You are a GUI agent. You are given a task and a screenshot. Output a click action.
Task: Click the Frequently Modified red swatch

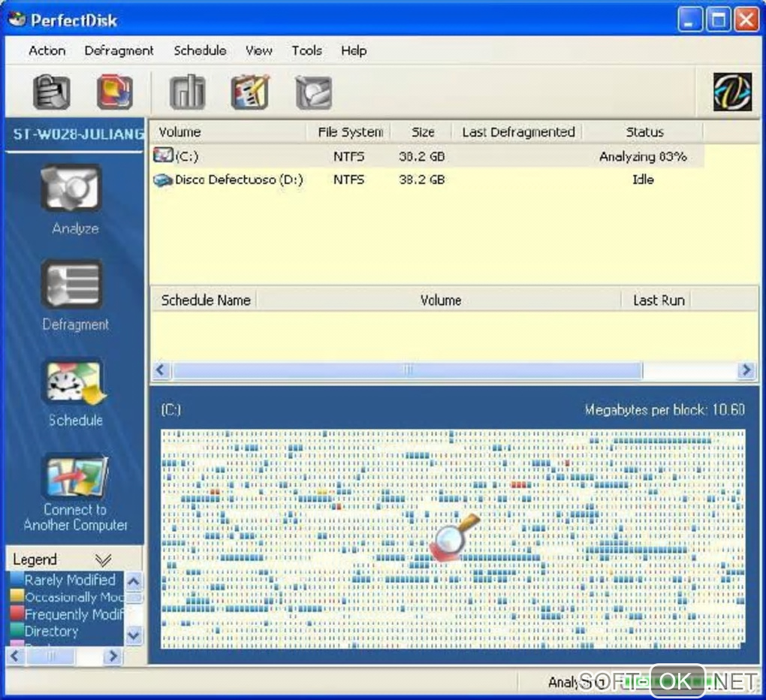[x=17, y=613]
